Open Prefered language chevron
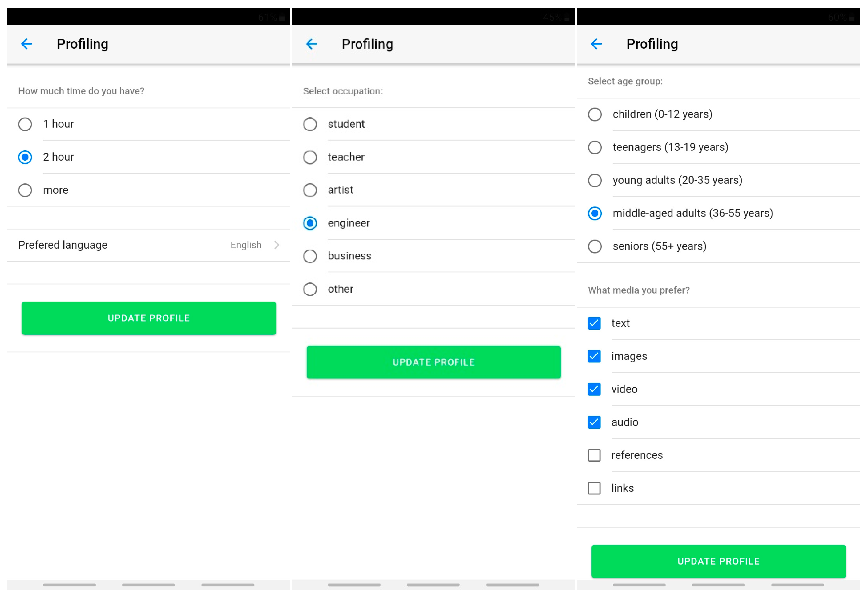868x600 pixels. tap(277, 245)
